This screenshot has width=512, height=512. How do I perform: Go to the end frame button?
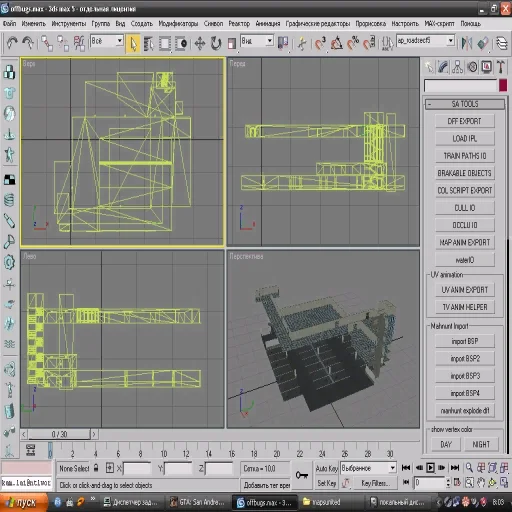coord(455,468)
